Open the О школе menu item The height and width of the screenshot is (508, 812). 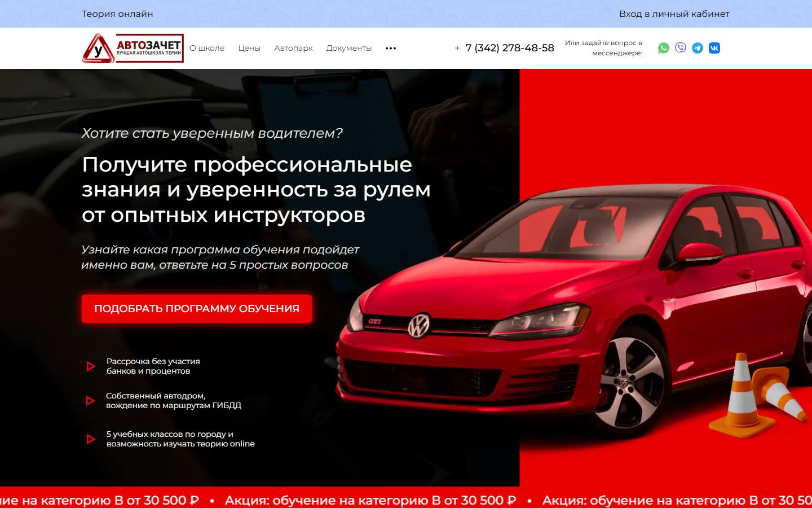point(207,48)
